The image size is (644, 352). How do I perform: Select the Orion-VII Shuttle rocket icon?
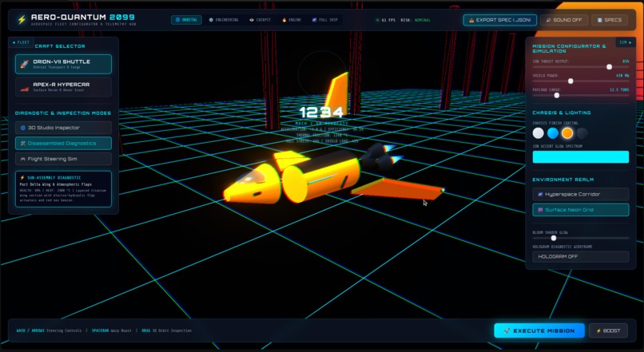pyautogui.click(x=25, y=64)
